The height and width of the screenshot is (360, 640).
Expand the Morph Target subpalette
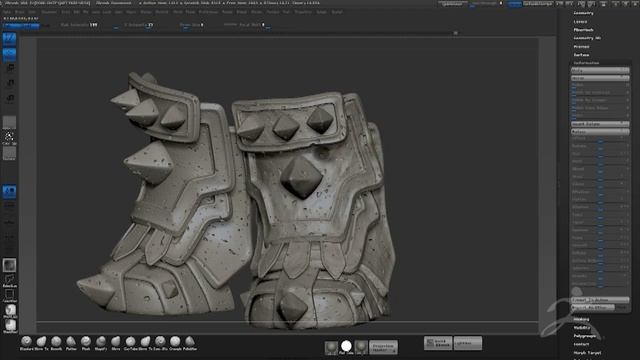(x=587, y=353)
